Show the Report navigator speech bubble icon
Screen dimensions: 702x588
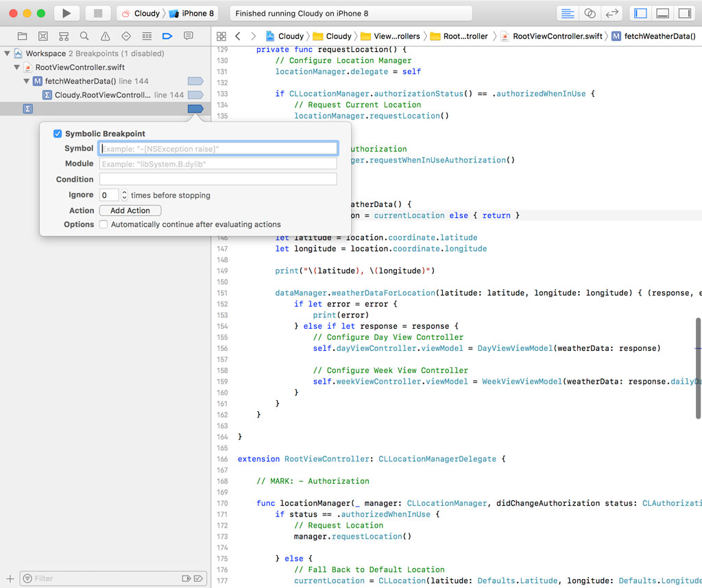tap(189, 36)
